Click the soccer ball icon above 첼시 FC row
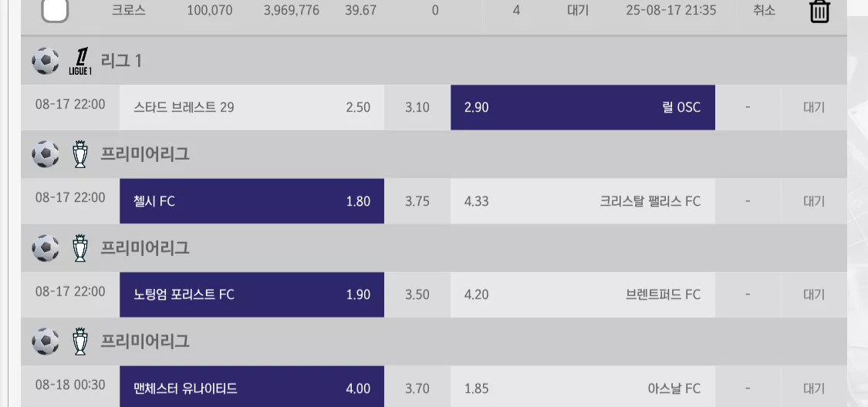Viewport: 868px width, 407px height. coord(46,154)
